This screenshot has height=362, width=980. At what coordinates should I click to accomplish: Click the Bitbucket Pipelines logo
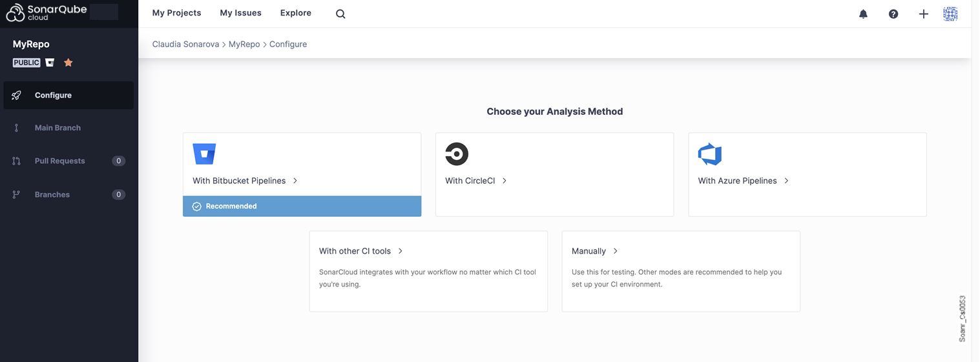[204, 154]
